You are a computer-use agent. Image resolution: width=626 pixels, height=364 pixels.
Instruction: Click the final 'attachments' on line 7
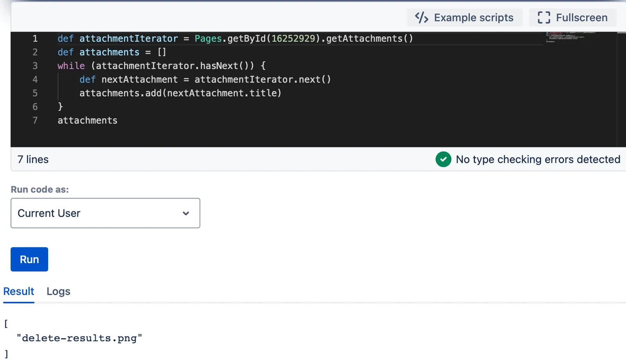click(x=88, y=120)
